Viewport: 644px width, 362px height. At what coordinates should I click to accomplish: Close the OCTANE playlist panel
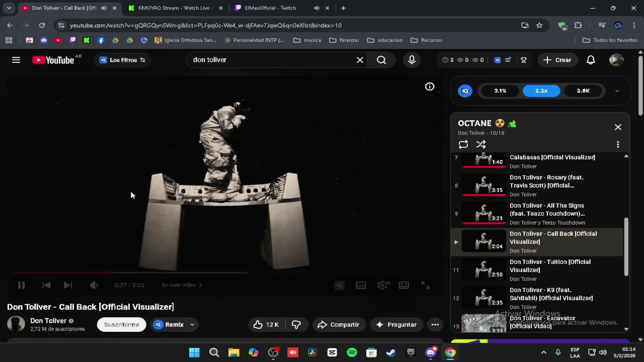pos(618,127)
